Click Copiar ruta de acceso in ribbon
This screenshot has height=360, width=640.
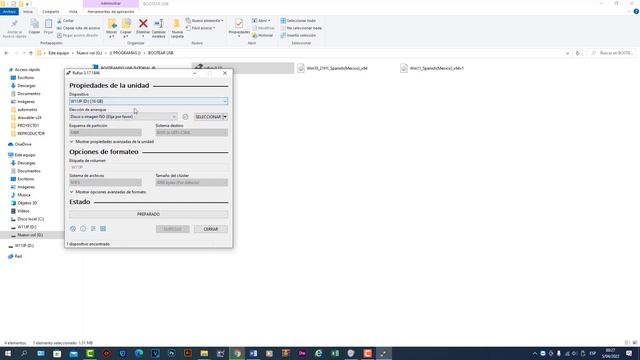[x=78, y=28]
